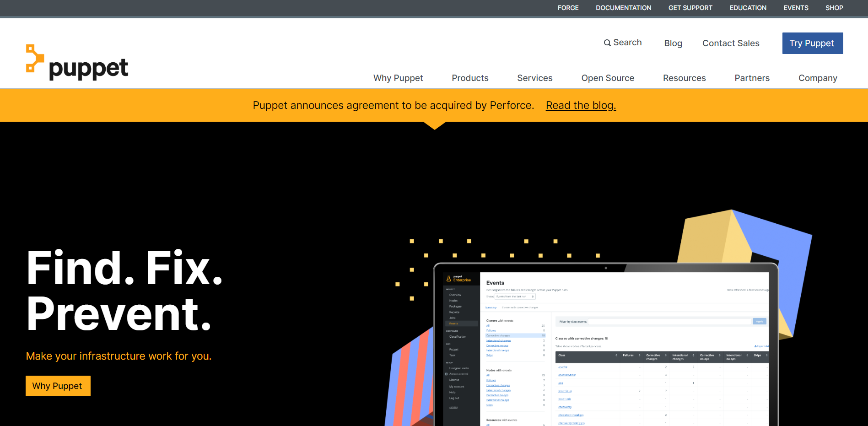Open the Company menu
The height and width of the screenshot is (426, 868).
tap(818, 78)
